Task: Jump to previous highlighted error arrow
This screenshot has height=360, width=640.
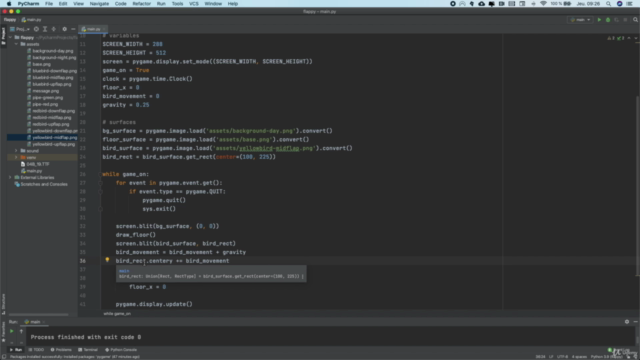Action: click(x=629, y=38)
